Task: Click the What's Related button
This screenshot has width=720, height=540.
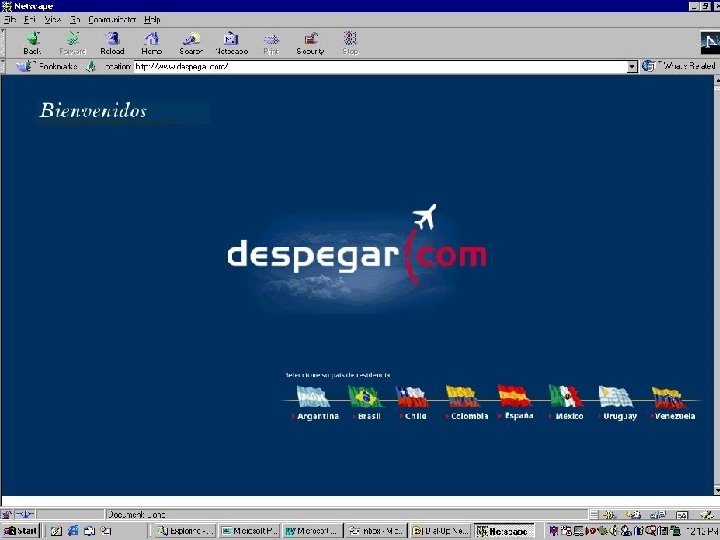Action: 679,66
